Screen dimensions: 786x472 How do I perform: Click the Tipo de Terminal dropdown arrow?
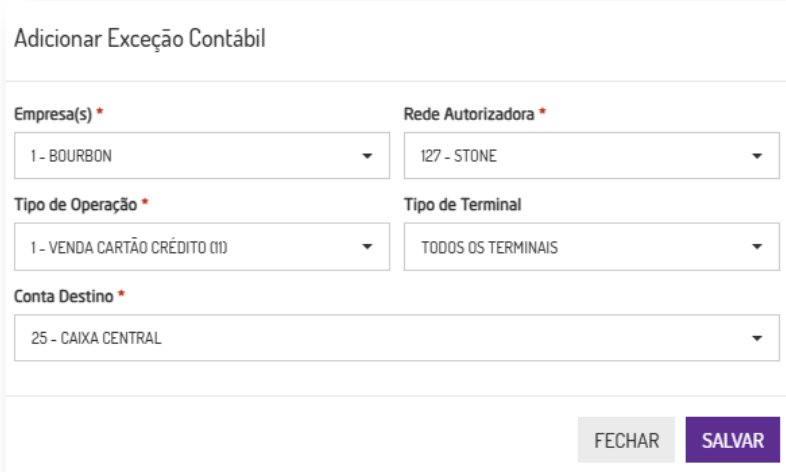[x=757, y=247]
